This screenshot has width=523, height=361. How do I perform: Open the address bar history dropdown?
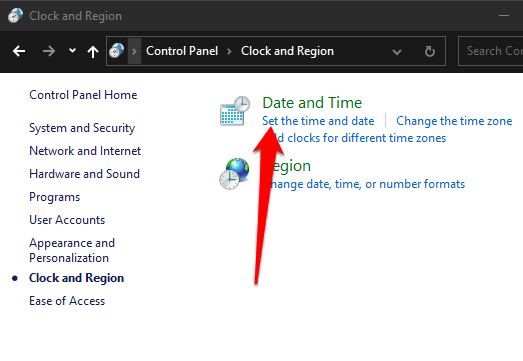[x=397, y=52]
